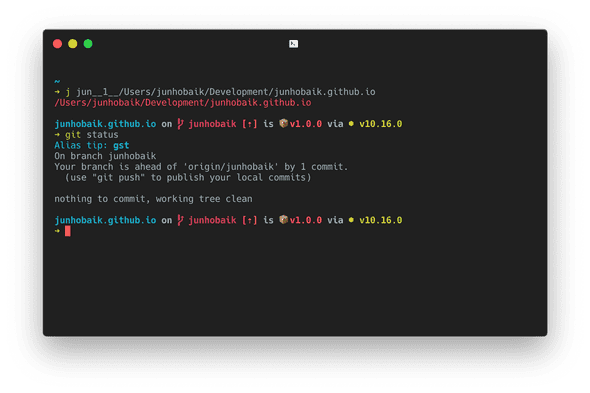Click the [↑] ahead indicator in the last prompt

tap(250, 220)
